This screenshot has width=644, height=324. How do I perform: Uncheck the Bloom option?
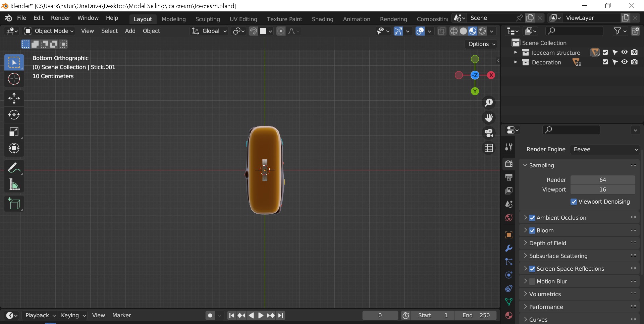coord(532,231)
